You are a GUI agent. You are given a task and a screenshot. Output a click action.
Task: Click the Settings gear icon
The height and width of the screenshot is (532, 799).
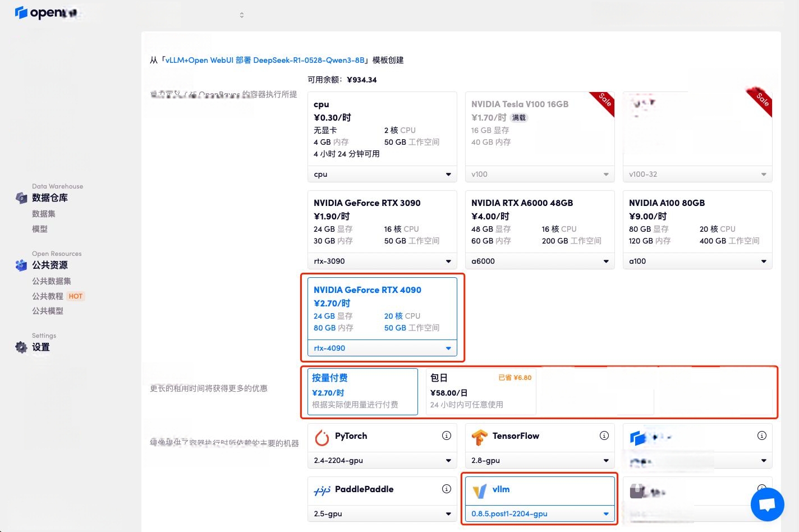pyautogui.click(x=21, y=347)
